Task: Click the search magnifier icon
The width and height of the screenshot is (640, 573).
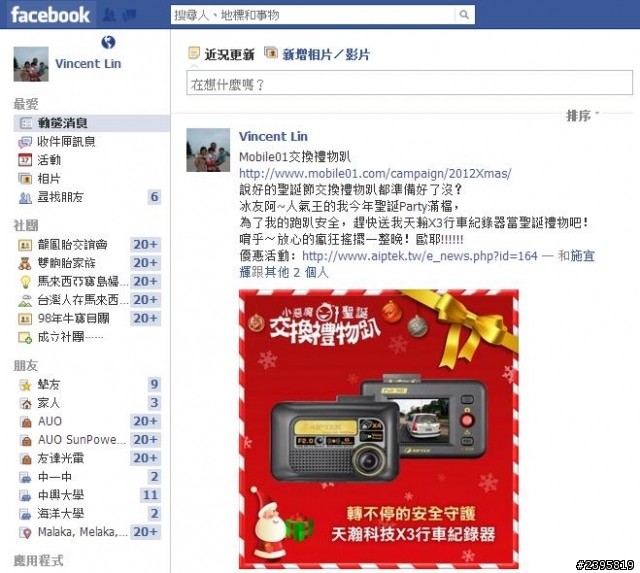Action: (464, 15)
